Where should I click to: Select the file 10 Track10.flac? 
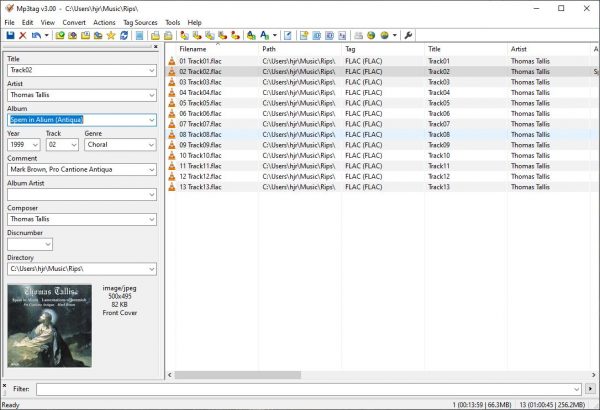(x=201, y=155)
